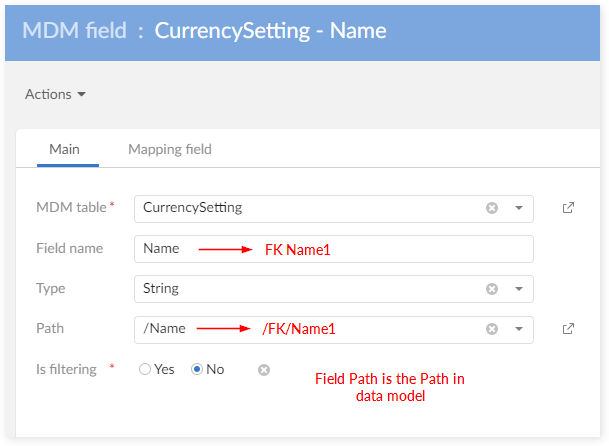
Task: Expand the Type dropdown arrow
Action: 519,289
